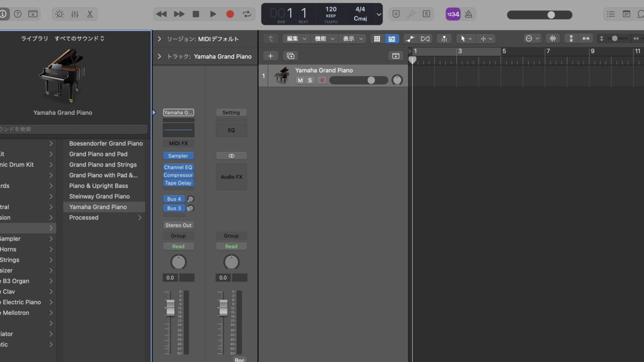Screen dimensions: 644x362
Task: Open the Compressor plug-in slot
Action: point(178,175)
